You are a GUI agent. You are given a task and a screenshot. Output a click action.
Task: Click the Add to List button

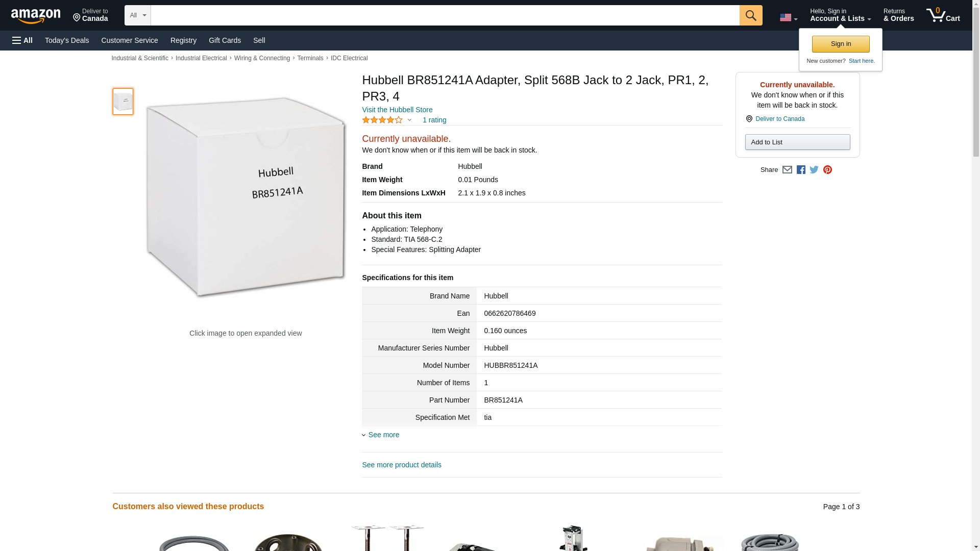797,142
